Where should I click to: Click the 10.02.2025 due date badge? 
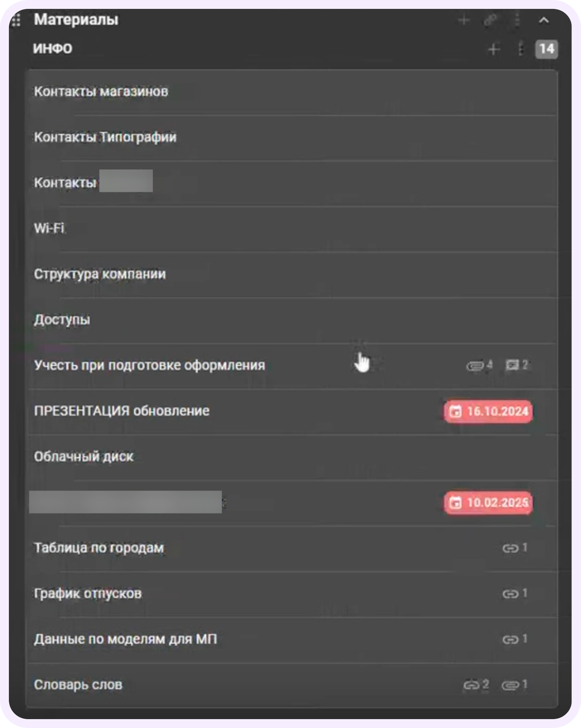488,503
